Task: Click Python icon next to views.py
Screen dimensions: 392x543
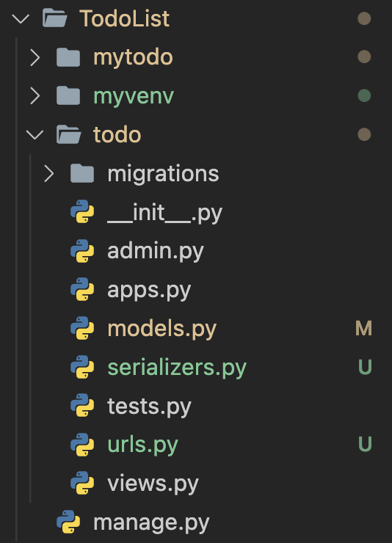Action: click(82, 483)
